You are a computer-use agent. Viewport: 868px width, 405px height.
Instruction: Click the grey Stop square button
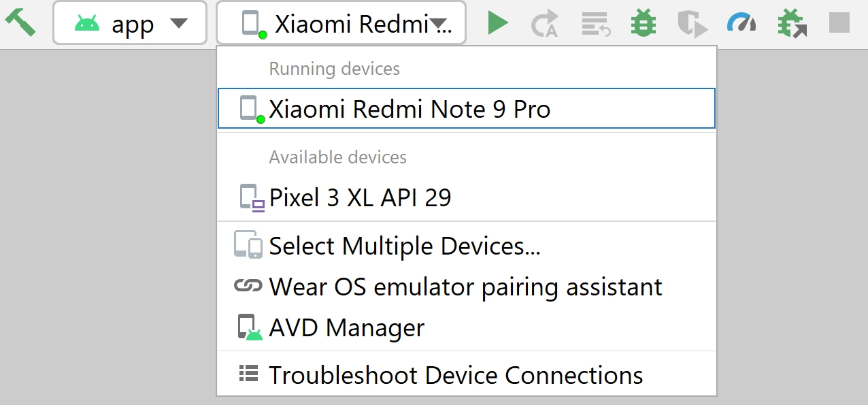[x=839, y=22]
